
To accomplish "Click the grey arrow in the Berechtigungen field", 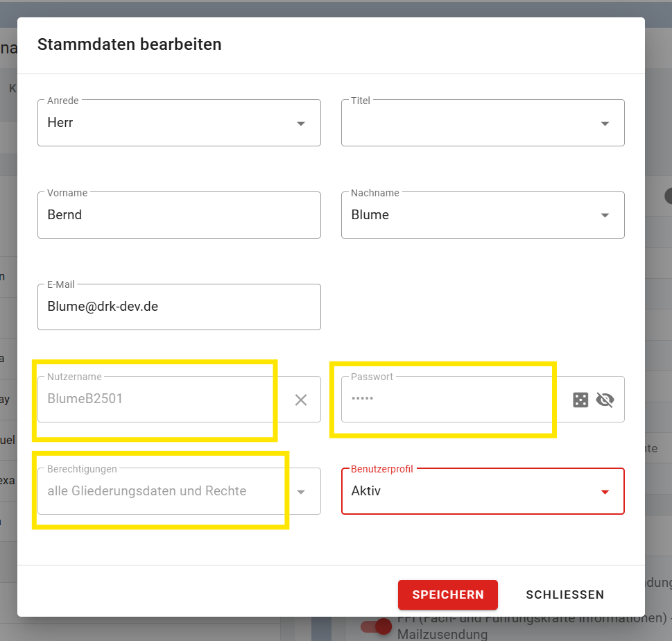I will (301, 492).
